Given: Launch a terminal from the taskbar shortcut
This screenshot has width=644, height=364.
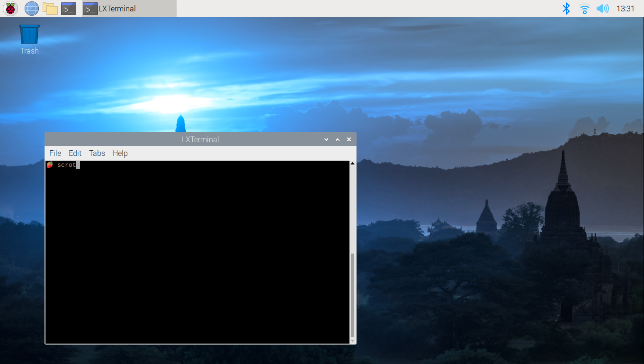Looking at the screenshot, I should coord(68,8).
